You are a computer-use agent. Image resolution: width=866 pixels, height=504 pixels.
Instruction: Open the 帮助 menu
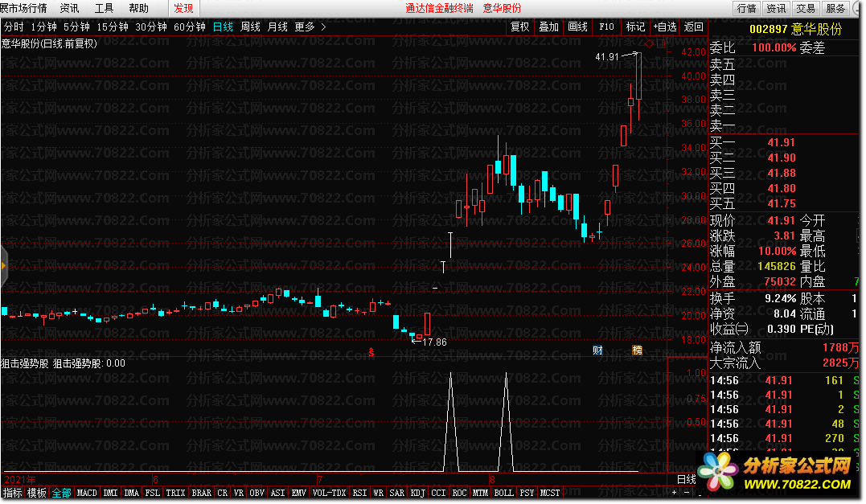(x=138, y=8)
